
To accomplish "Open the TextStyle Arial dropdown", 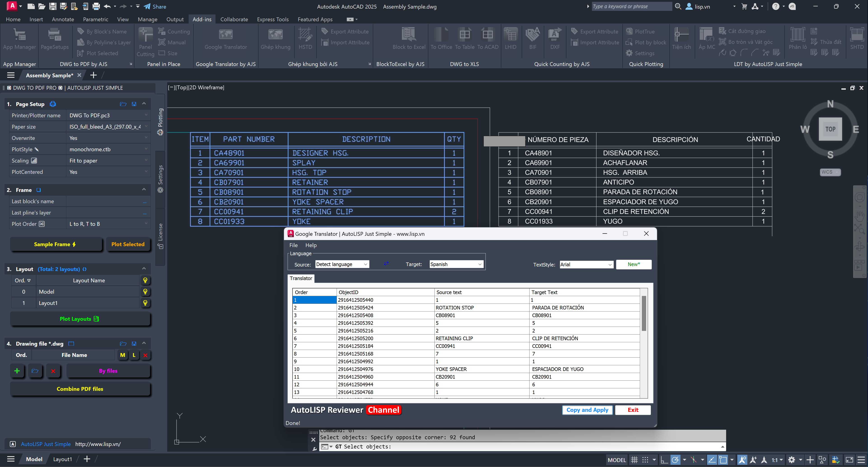I will click(610, 265).
